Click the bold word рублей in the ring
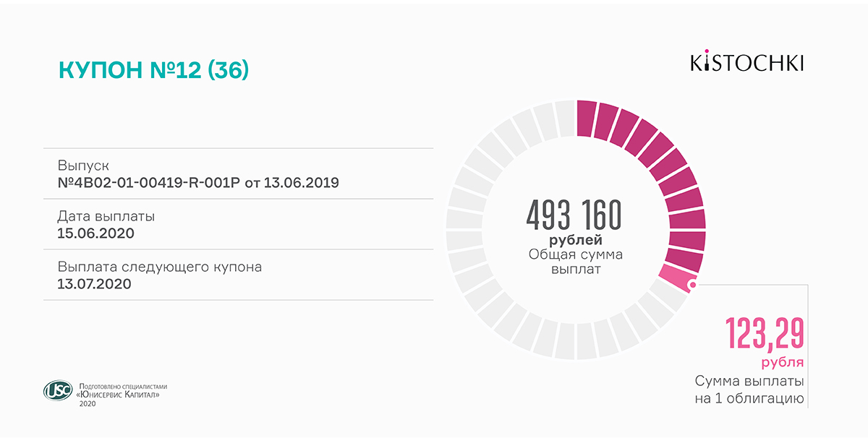This screenshot has width=868, height=438. pyautogui.click(x=575, y=239)
